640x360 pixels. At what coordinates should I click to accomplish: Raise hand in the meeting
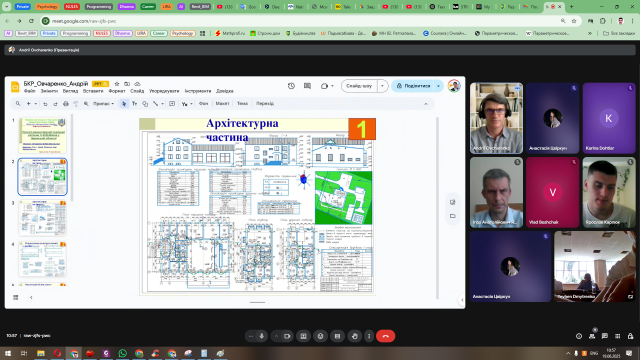(355, 336)
